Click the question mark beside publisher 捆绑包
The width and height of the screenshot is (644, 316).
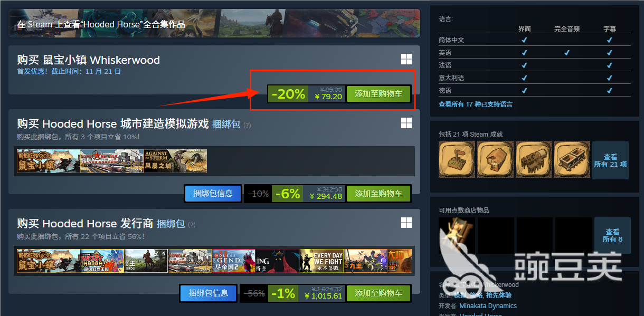pyautogui.click(x=192, y=225)
